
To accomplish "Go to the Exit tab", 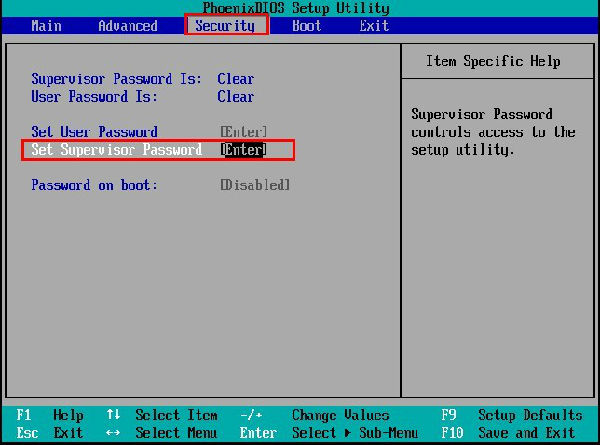I will tap(374, 26).
